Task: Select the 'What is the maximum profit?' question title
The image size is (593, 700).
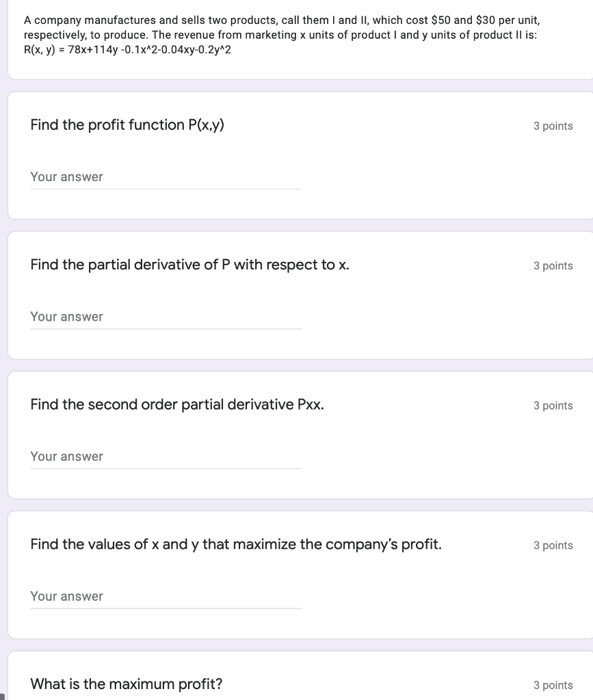Action: click(127, 684)
